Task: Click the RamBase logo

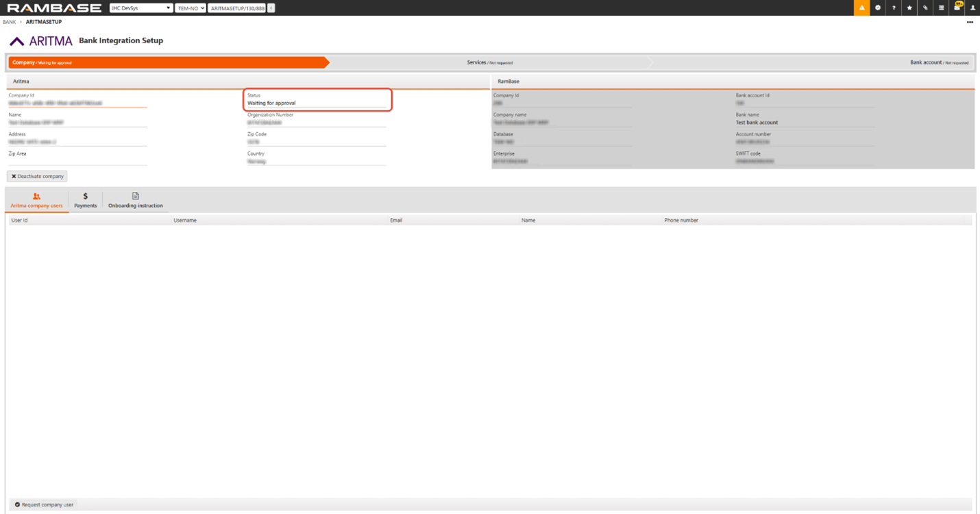Action: pos(54,8)
